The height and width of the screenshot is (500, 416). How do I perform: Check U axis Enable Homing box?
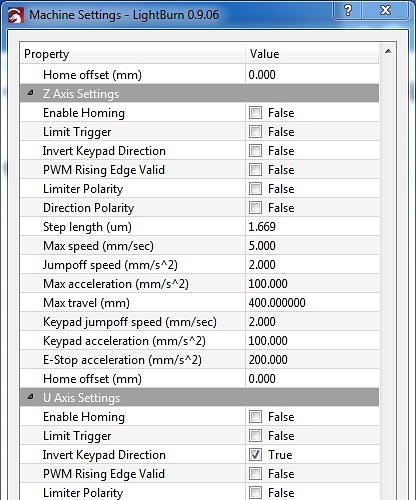tap(255, 417)
